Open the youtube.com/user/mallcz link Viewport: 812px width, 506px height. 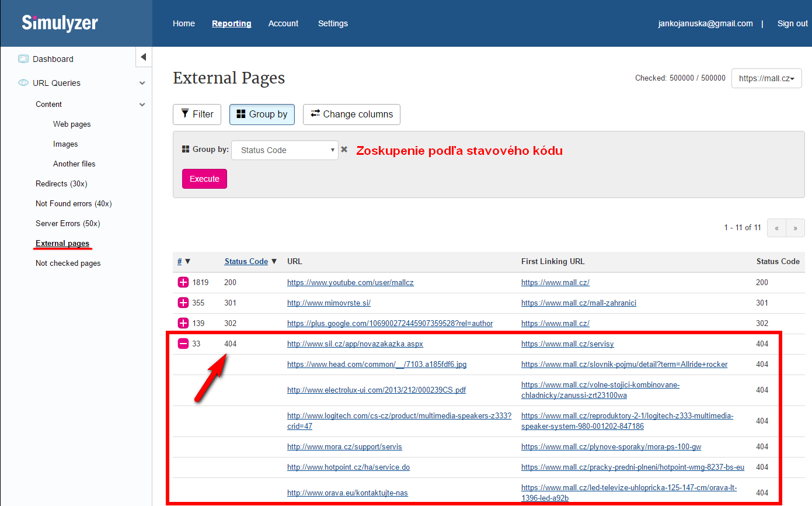(350, 282)
